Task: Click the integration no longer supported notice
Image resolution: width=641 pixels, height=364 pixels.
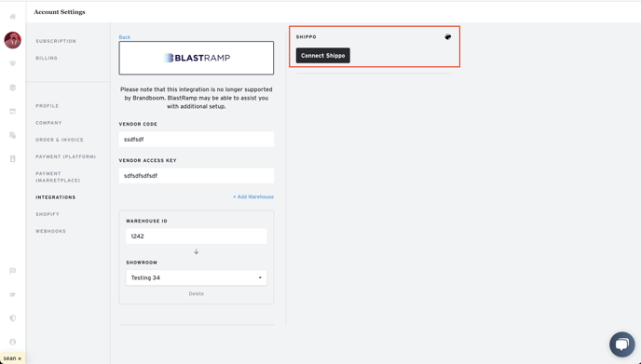Action: coord(197,98)
